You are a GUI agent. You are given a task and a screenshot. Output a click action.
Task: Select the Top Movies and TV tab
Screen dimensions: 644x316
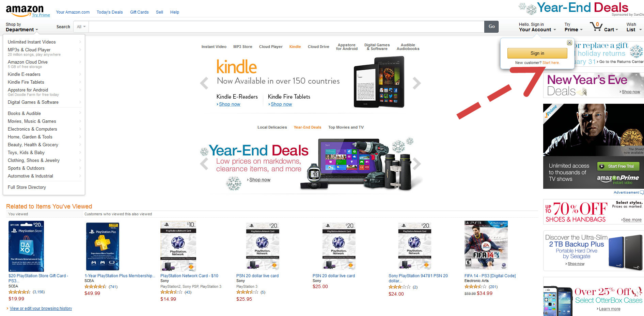[x=346, y=127]
